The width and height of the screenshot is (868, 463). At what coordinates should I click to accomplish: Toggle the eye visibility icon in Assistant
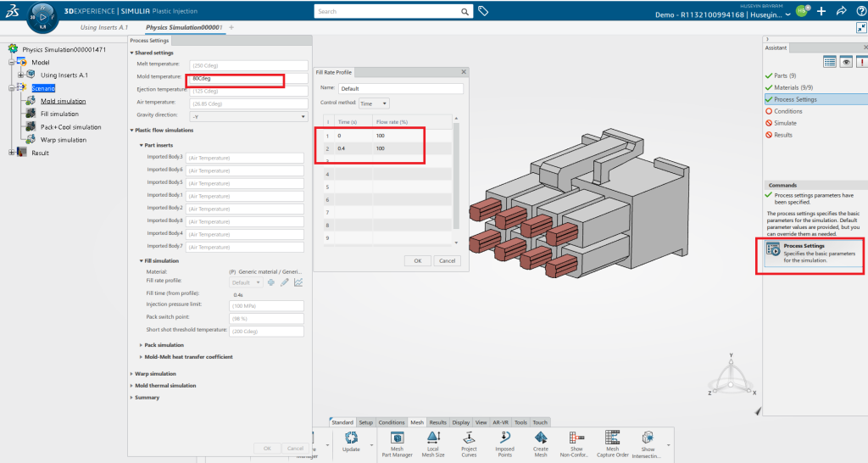[x=846, y=62]
